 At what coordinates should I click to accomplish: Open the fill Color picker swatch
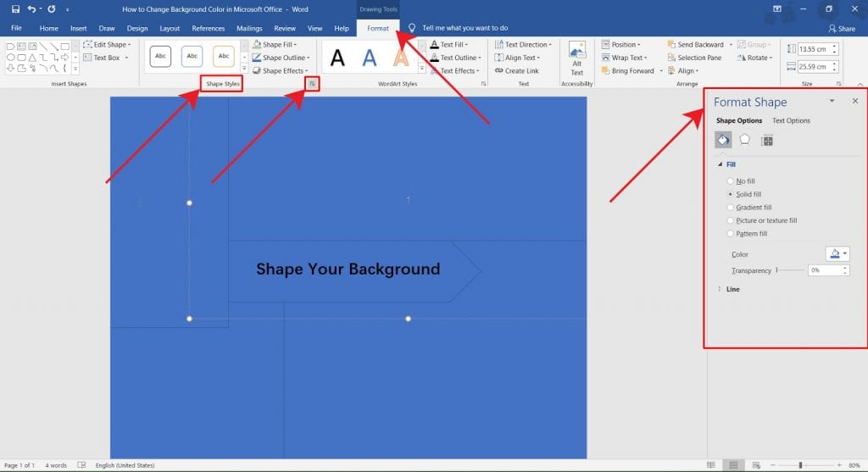837,254
